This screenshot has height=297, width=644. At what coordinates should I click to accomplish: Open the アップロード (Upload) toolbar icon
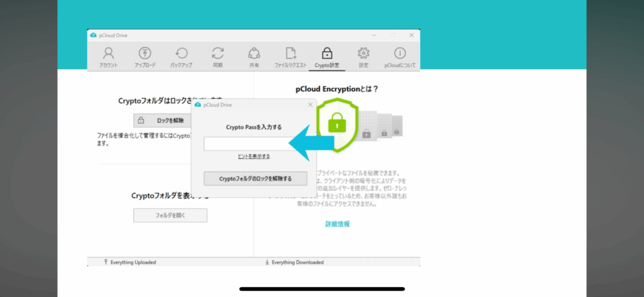pos(145,57)
